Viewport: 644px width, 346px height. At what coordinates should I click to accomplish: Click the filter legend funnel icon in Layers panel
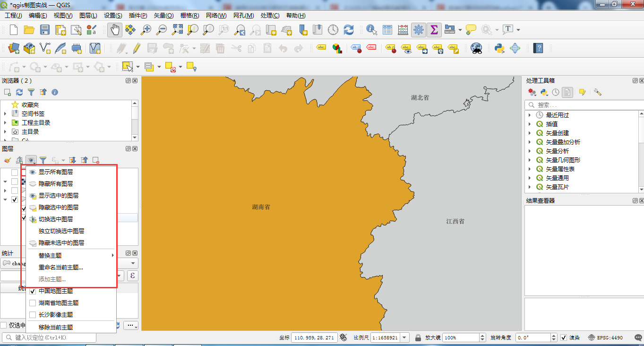[x=43, y=160]
